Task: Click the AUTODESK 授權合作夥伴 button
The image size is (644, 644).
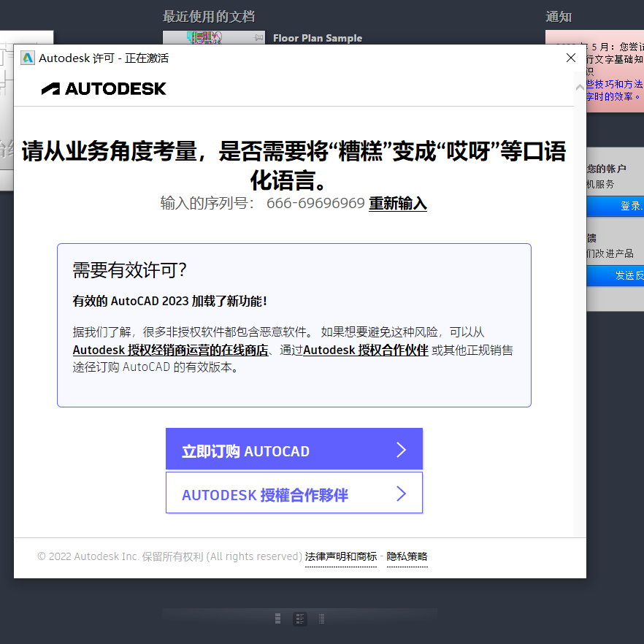Action: point(294,493)
